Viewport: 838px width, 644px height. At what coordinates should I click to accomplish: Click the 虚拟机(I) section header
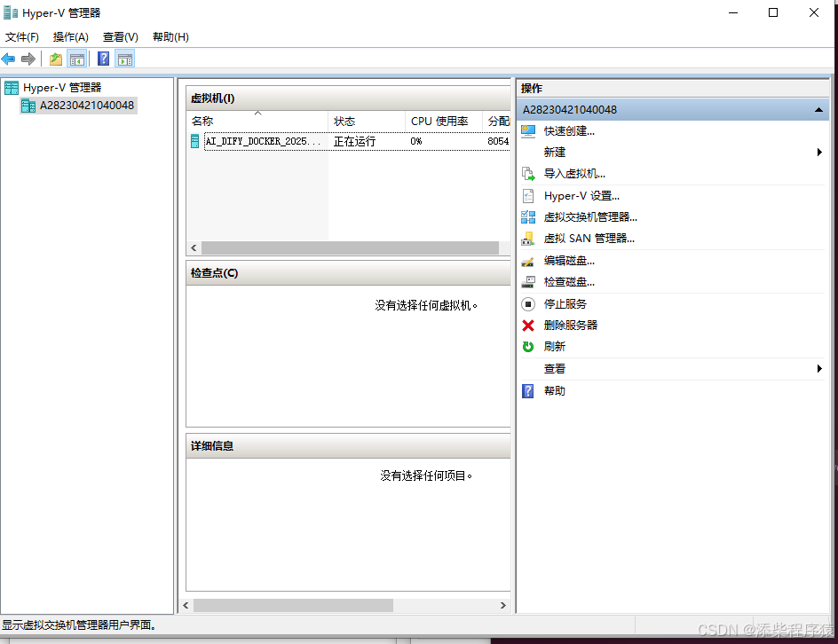point(349,98)
